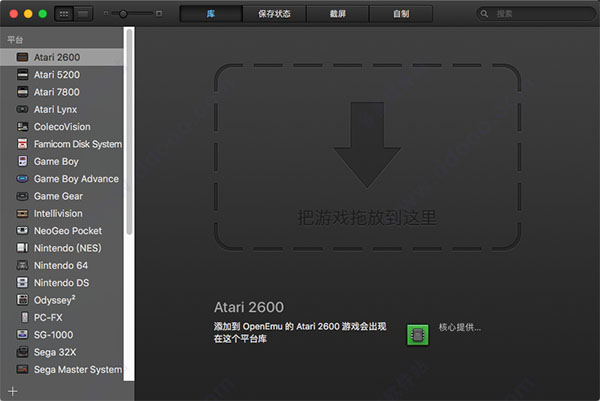
Task: Select Atari 5200 label in sidebar
Action: [x=57, y=75]
